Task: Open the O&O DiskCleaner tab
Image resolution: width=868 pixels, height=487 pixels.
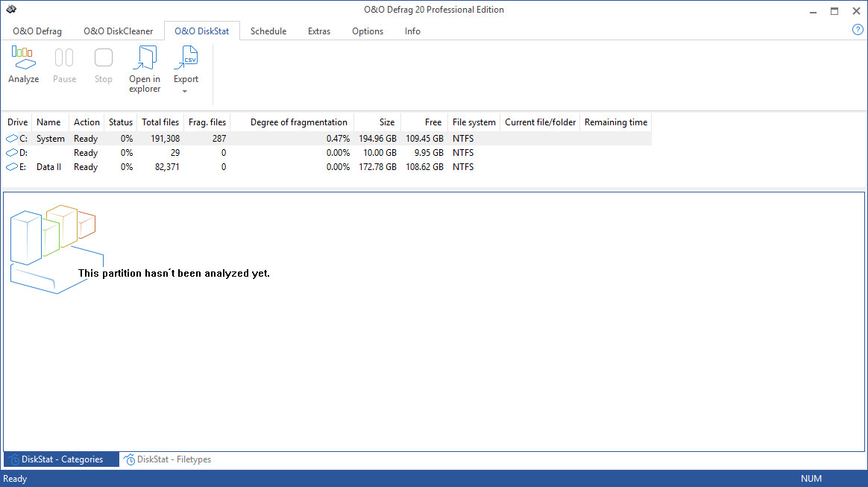Action: tap(118, 31)
